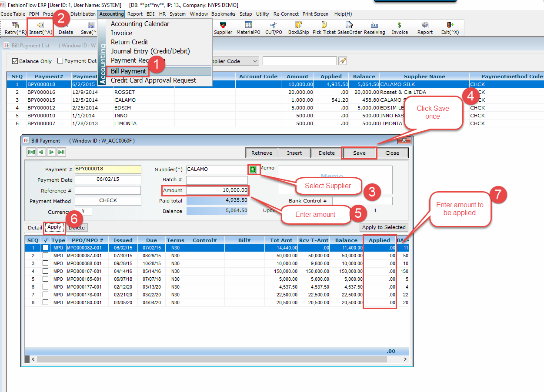The width and height of the screenshot is (544, 392).
Task: Open the CUT/PO scissors icon
Action: point(274,25)
